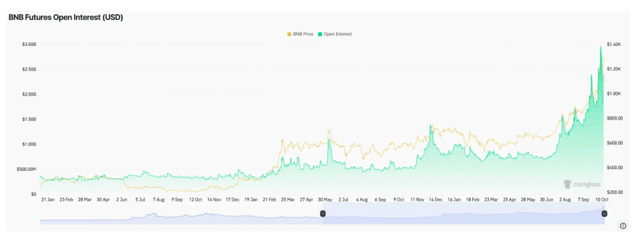Click the 21 Jan date label
Viewport: 644px width, 240px height.
point(48,200)
